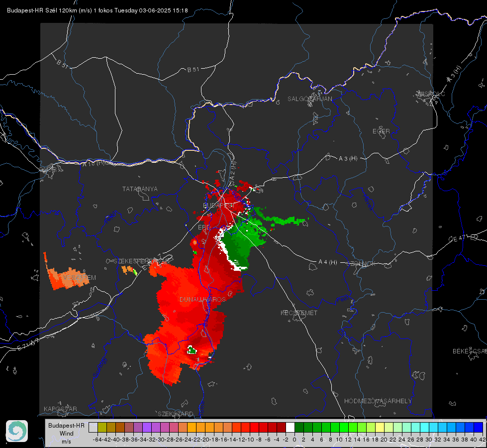Click the Wind label in the legend
Screen dimensions: 487x448
[x=67, y=434]
